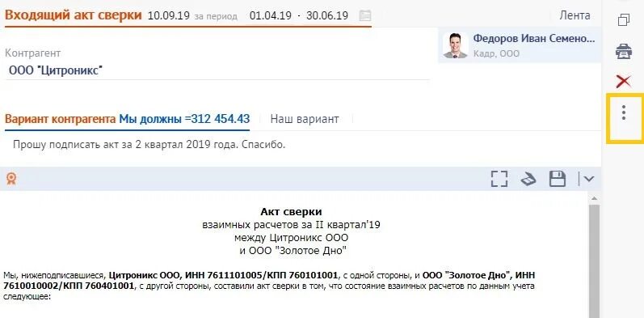Image resolution: width=644 pixels, height=318 pixels.
Task: Click the line между Цитроникс ООО
Action: click(291, 238)
